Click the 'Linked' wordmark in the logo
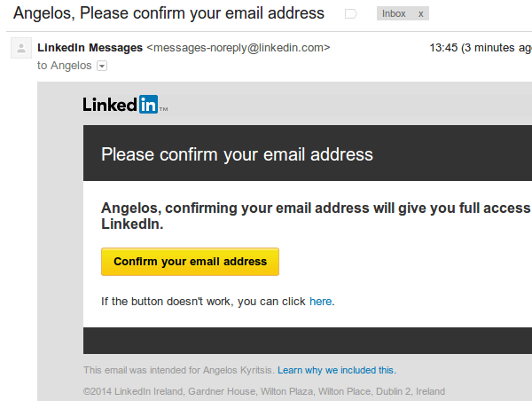 tap(110, 105)
